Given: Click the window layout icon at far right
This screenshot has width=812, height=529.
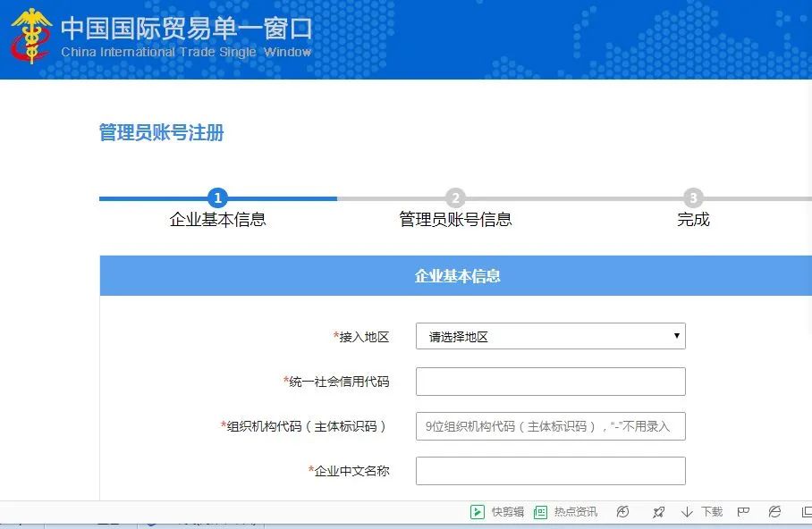Looking at the screenshot, I should click(806, 512).
